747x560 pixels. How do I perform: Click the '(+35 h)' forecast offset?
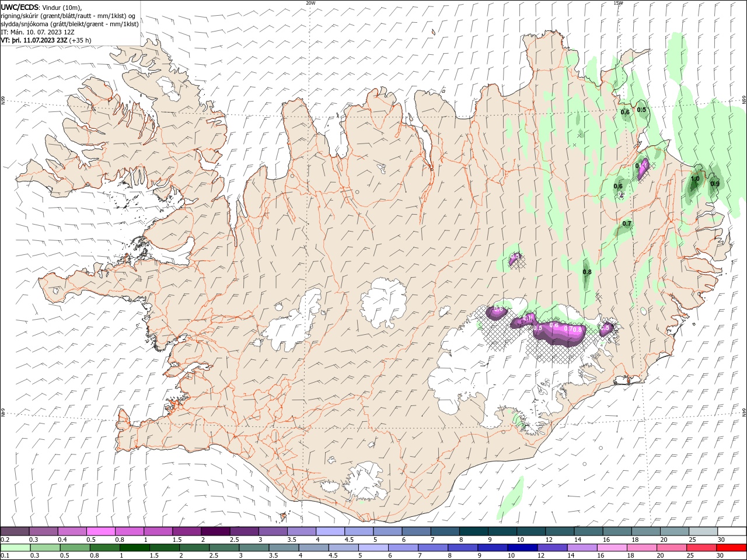[80, 40]
